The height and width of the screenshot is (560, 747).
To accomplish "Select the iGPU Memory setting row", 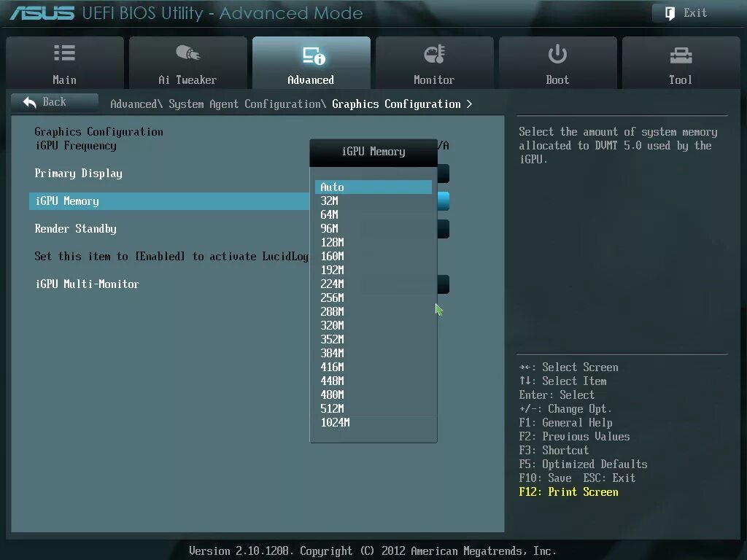I will tap(169, 201).
